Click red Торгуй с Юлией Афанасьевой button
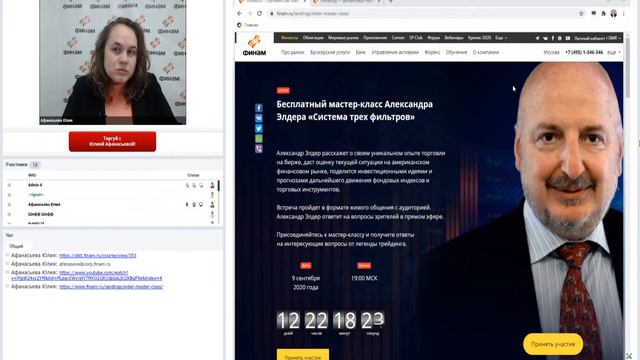This screenshot has height=360, width=640. click(x=112, y=141)
